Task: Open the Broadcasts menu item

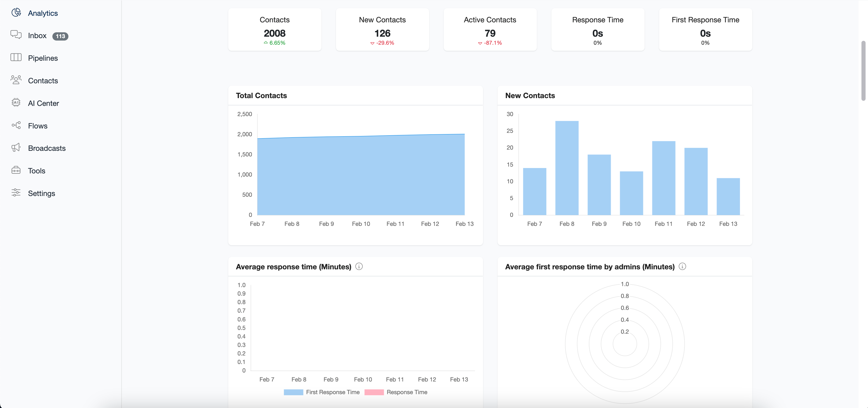Action: tap(47, 148)
